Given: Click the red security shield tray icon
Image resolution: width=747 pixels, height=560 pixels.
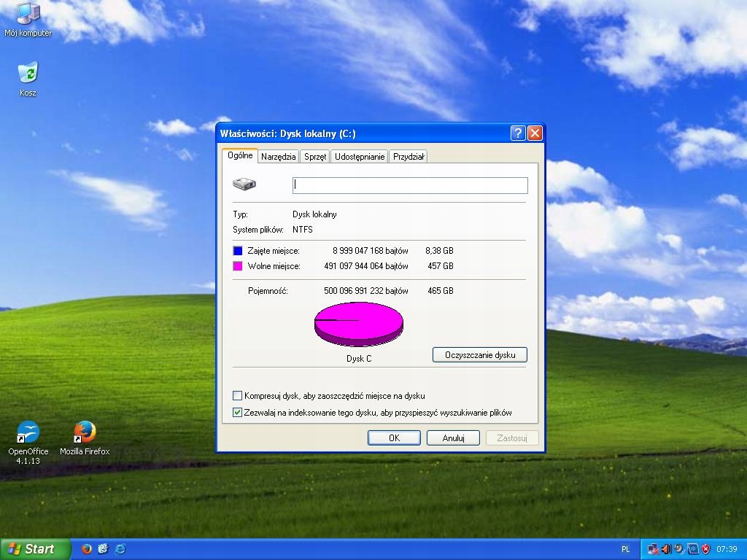Looking at the screenshot, I should pos(705,549).
